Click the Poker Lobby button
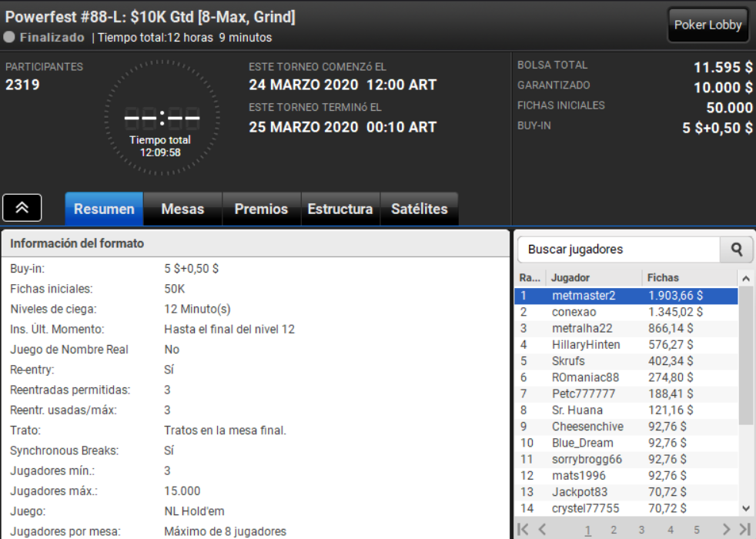The image size is (756, 539). coord(707,25)
